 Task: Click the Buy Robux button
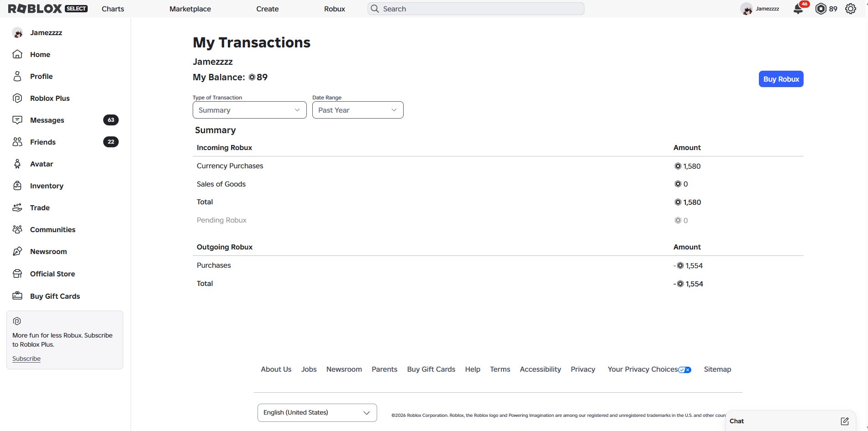click(x=781, y=79)
